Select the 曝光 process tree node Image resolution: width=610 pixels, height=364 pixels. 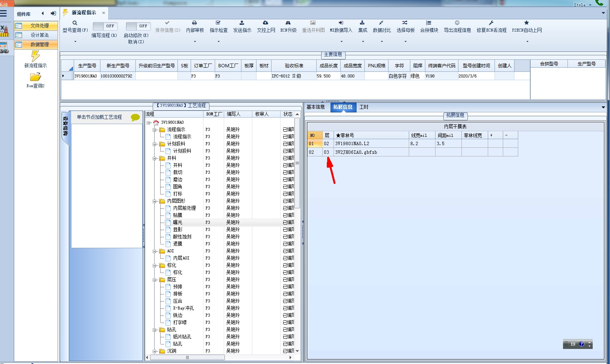pyautogui.click(x=178, y=223)
